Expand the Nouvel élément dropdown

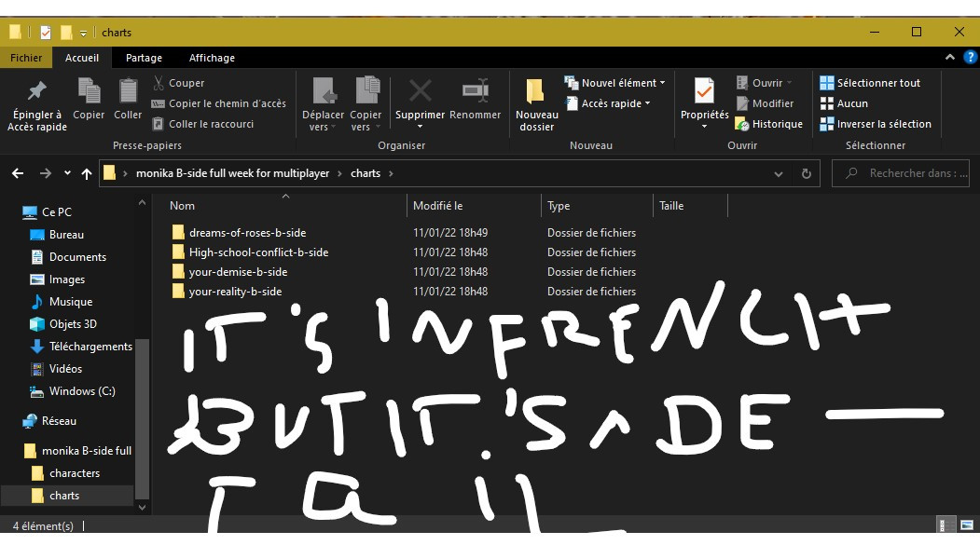(662, 83)
